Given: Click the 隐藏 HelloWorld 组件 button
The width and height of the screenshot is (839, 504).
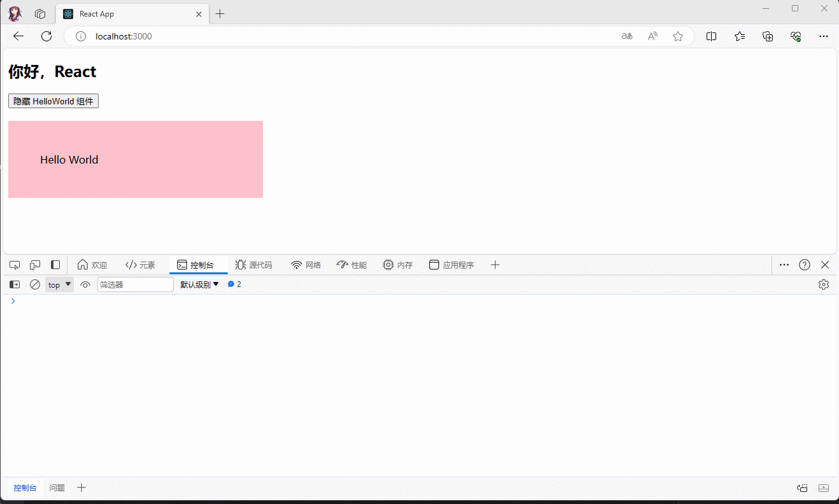Looking at the screenshot, I should tap(53, 101).
